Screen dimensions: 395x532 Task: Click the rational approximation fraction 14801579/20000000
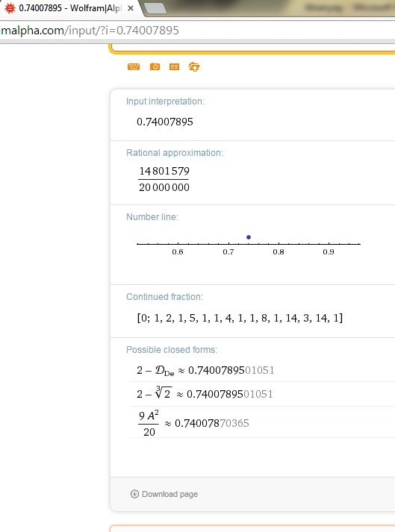pyautogui.click(x=164, y=179)
